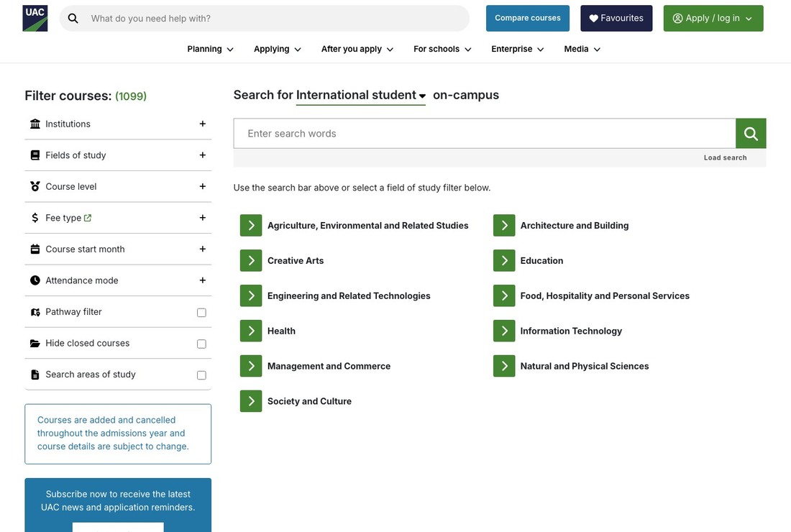This screenshot has width=791, height=532.
Task: Open the Education arrow icon
Action: pyautogui.click(x=504, y=261)
